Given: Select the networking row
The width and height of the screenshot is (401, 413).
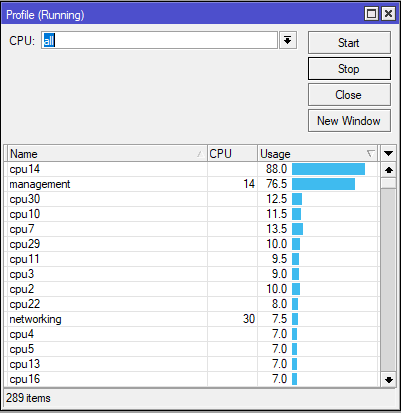Looking at the screenshot, I should 192,319.
